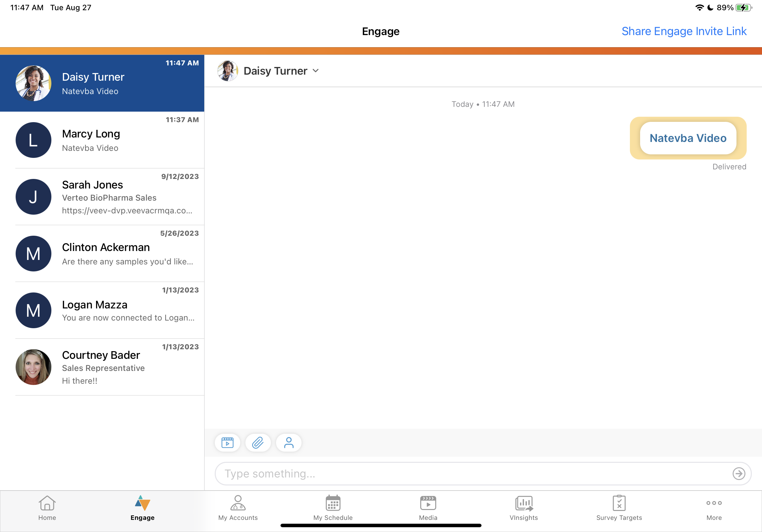Viewport: 762px width, 532px height.
Task: Open Survey Targets clipboard icon
Action: (x=619, y=504)
